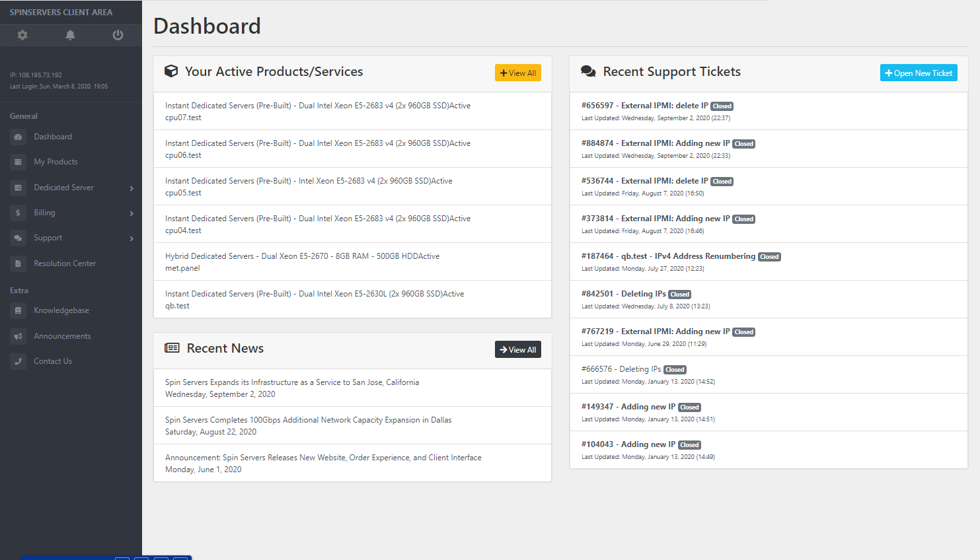Click the settings gear icon in sidebar
This screenshot has height=560, width=980.
coord(22,35)
